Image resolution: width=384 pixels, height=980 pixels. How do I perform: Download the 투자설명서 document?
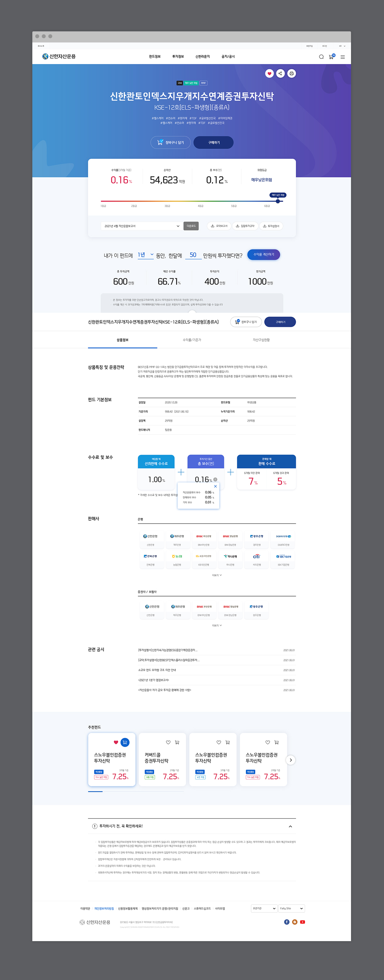(271, 226)
